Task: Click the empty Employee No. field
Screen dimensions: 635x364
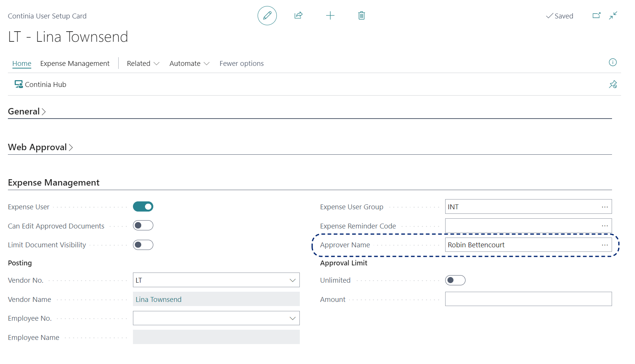Action: [216, 318]
